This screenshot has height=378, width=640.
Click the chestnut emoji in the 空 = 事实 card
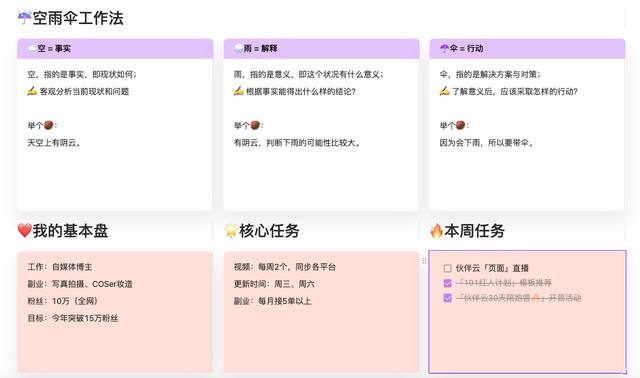click(x=49, y=125)
